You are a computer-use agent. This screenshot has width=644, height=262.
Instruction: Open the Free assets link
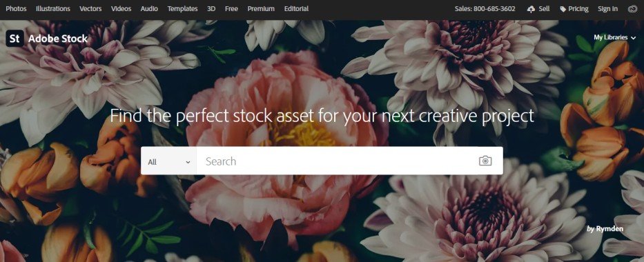(x=231, y=8)
